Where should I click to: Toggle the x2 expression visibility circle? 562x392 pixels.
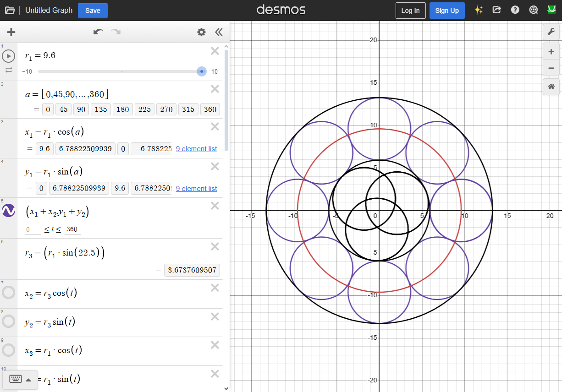tap(9, 293)
